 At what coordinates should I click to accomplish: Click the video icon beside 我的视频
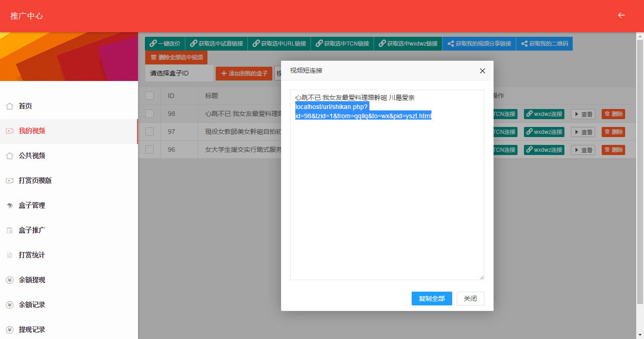point(10,131)
